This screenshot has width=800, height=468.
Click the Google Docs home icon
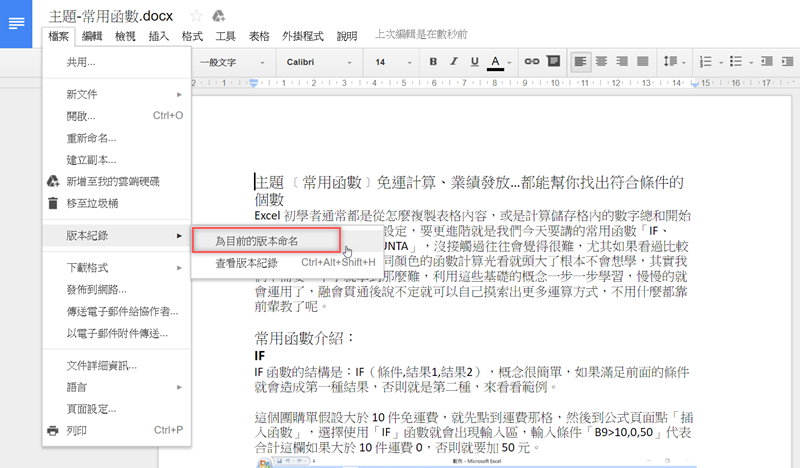(x=17, y=22)
